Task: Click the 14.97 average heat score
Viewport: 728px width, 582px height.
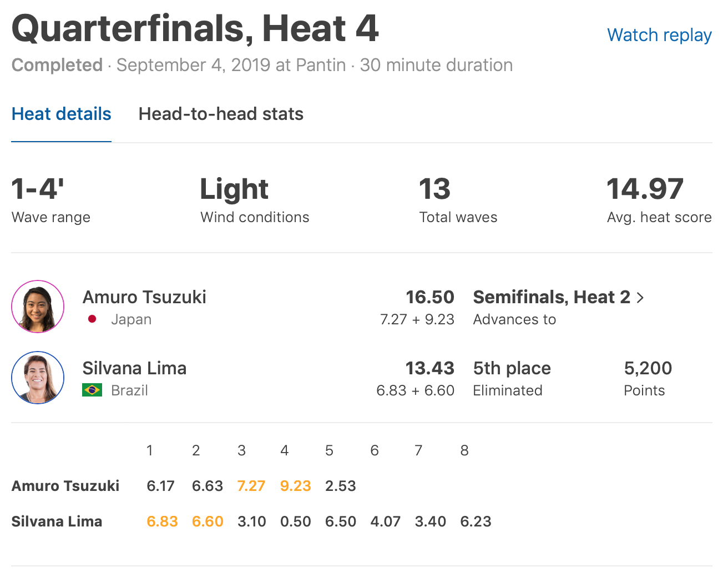Action: coord(645,189)
